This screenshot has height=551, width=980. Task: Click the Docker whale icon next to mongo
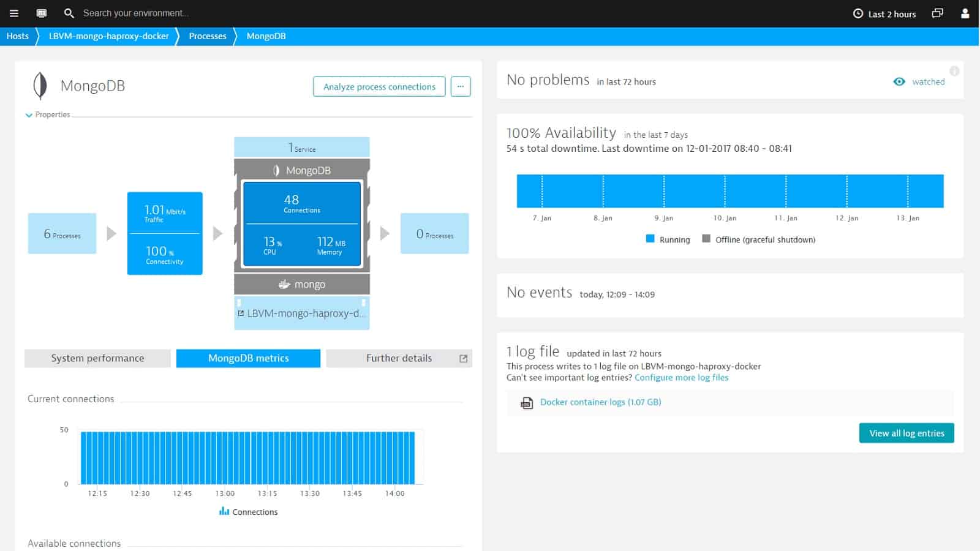pos(284,284)
